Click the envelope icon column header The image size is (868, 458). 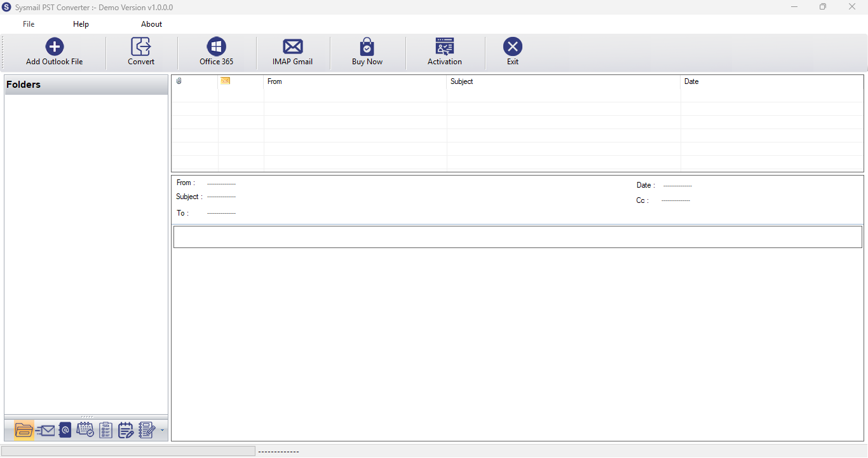click(225, 80)
